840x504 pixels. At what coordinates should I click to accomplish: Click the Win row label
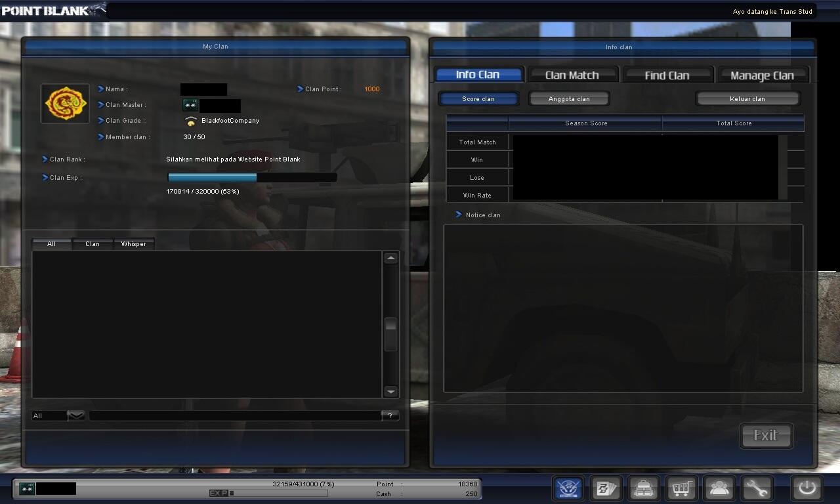[x=477, y=159]
